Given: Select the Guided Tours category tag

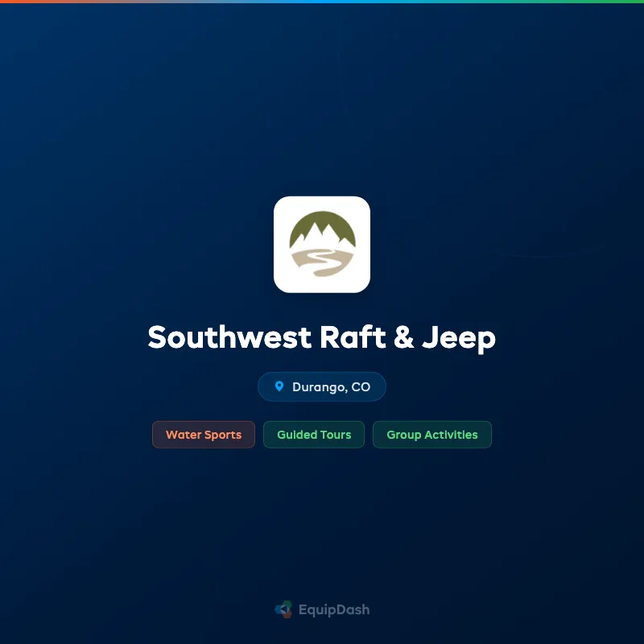Looking at the screenshot, I should pyautogui.click(x=314, y=435).
